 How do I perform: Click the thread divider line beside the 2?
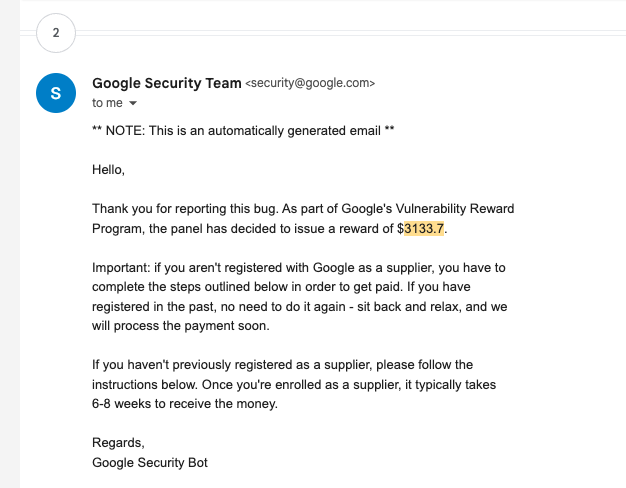coord(351,33)
